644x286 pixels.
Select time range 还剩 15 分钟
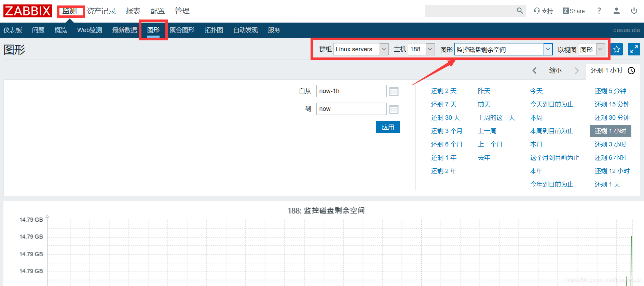click(612, 104)
